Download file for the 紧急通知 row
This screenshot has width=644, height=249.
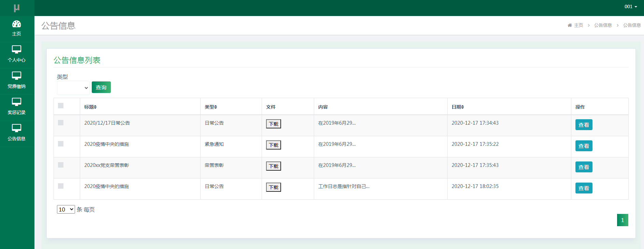274,145
